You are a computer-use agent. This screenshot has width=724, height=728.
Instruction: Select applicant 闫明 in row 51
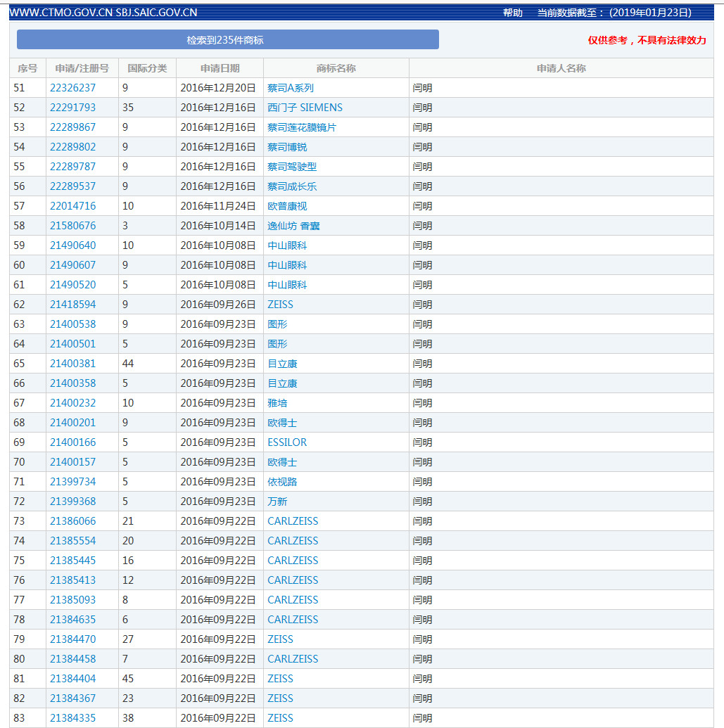(423, 88)
